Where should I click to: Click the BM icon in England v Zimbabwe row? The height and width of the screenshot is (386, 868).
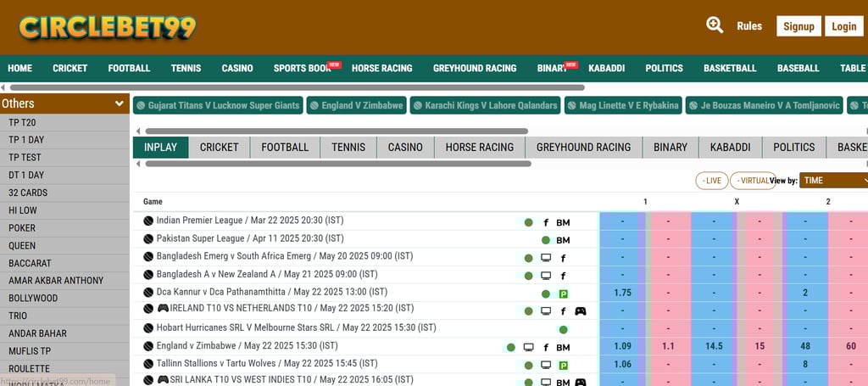tap(563, 348)
